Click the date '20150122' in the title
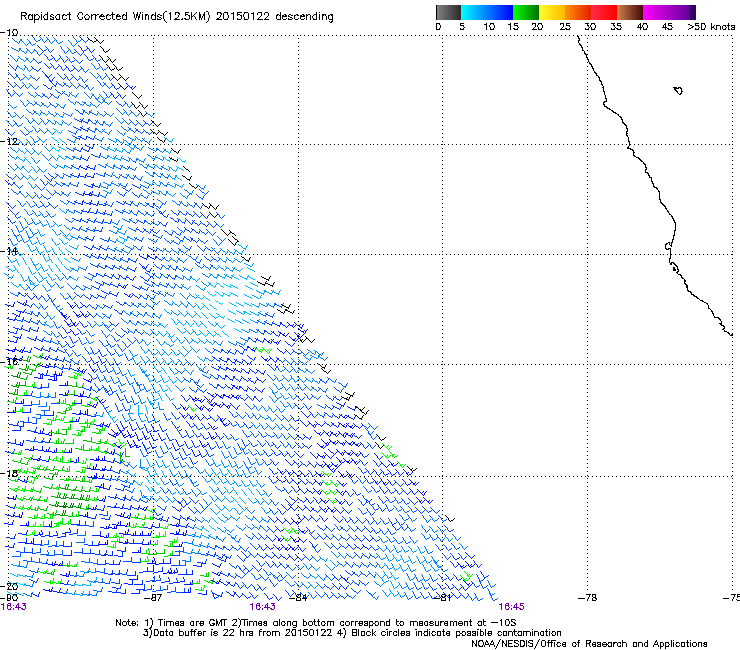Screen dimensions: 740x650 [x=243, y=16]
